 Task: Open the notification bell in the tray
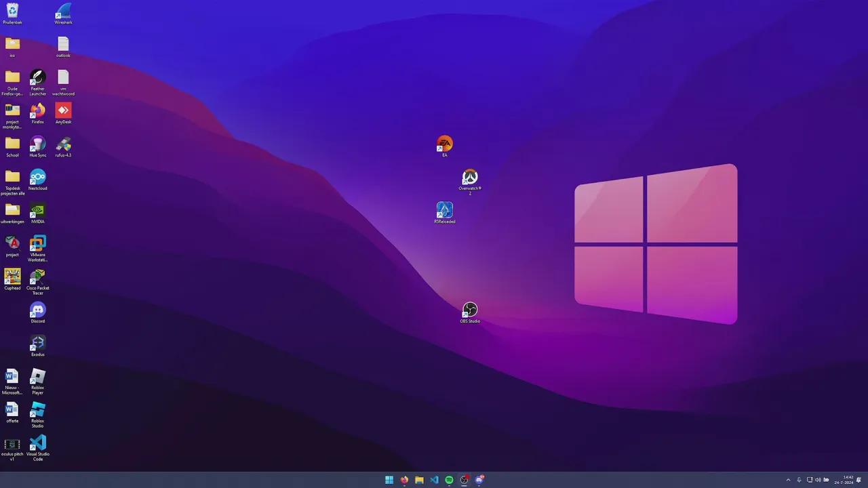[859, 480]
